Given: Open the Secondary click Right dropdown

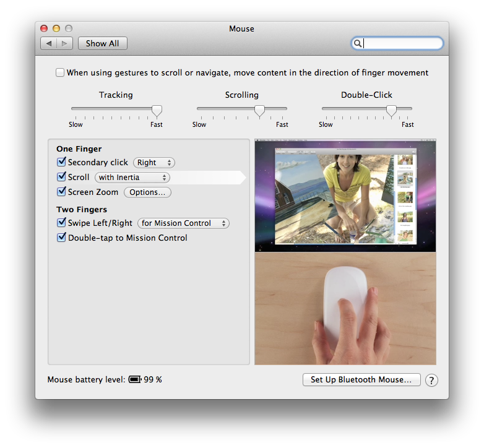Looking at the screenshot, I should (154, 163).
